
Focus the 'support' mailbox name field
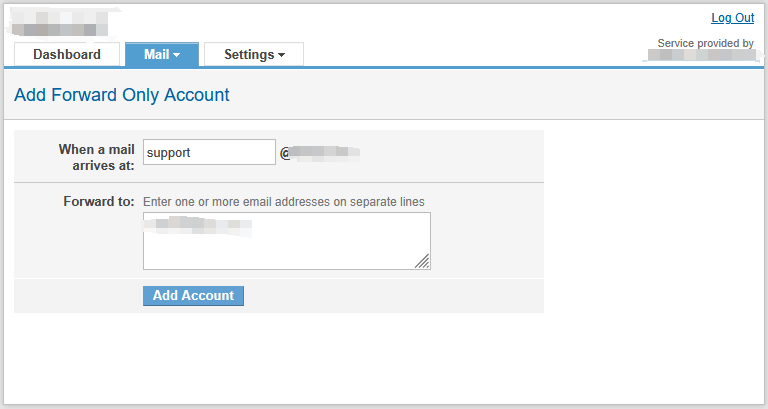click(209, 152)
